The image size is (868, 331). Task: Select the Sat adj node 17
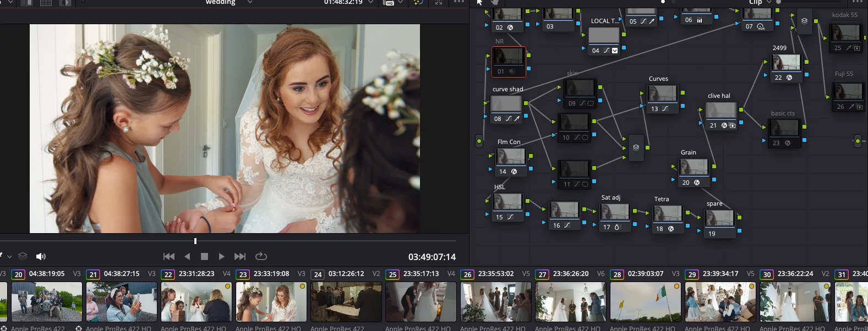pos(615,217)
